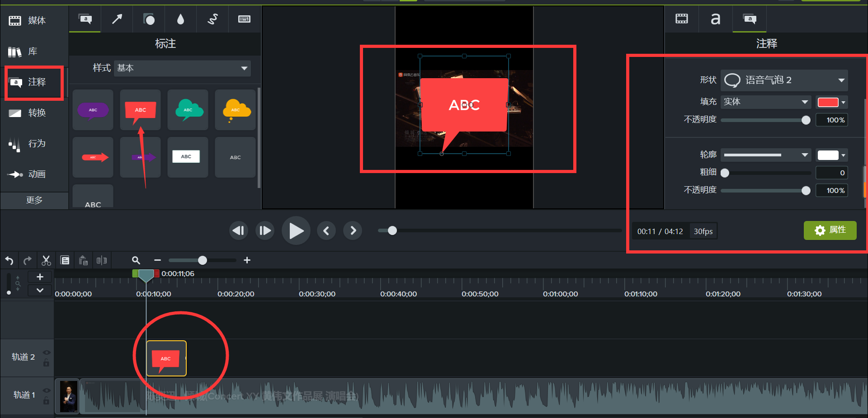Select the arrows and lines annotation tab

pos(117,19)
